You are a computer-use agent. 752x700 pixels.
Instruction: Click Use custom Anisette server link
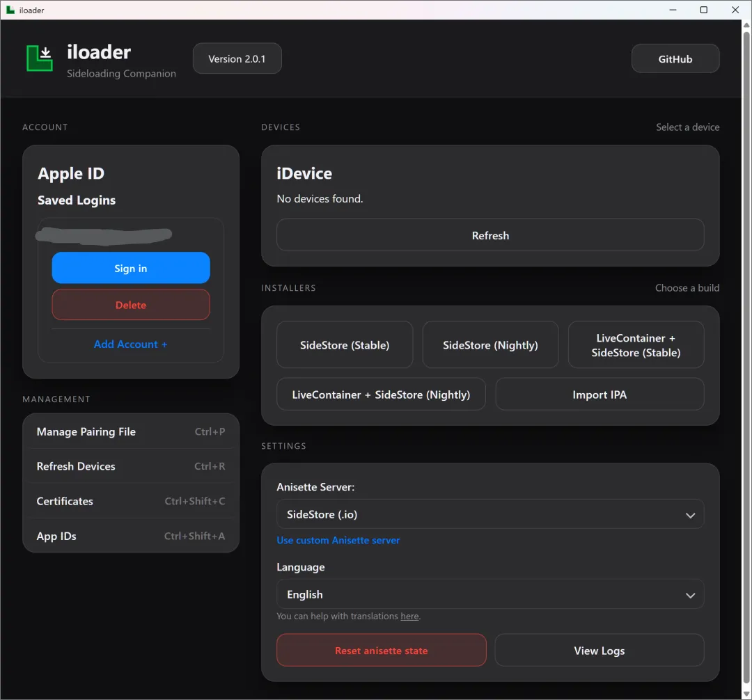click(338, 540)
